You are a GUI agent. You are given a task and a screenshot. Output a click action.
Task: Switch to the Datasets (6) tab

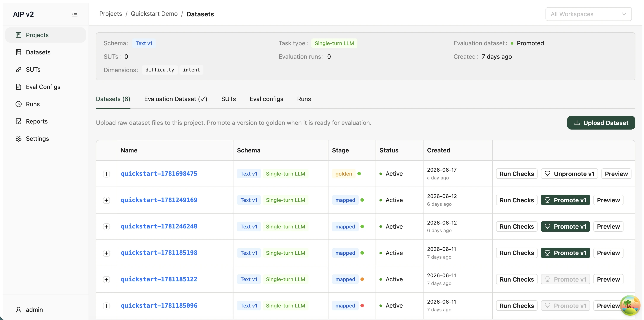113,99
